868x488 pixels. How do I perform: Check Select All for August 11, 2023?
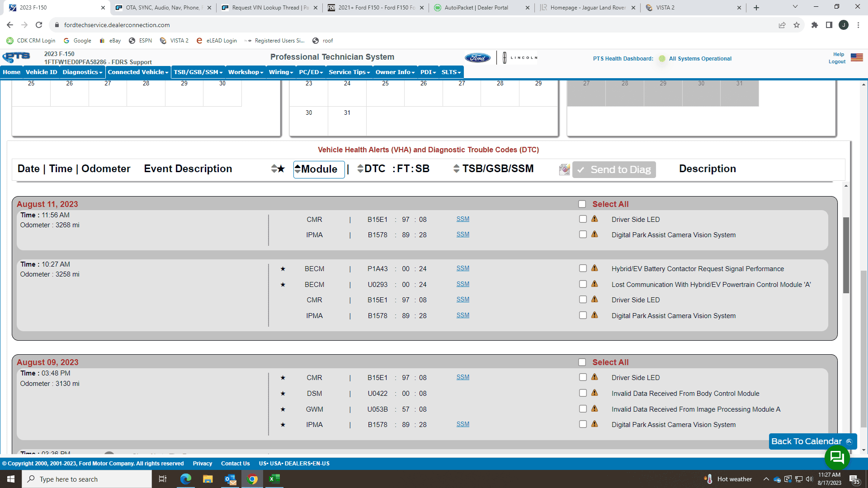[582, 204]
